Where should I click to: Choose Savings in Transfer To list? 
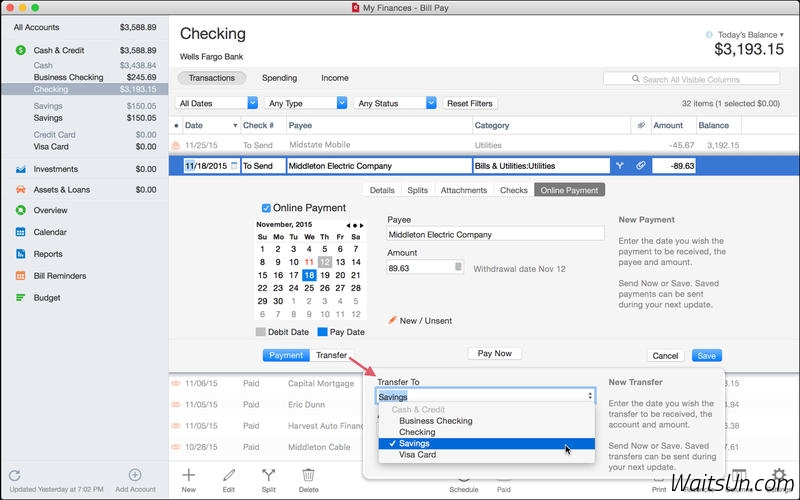click(486, 443)
